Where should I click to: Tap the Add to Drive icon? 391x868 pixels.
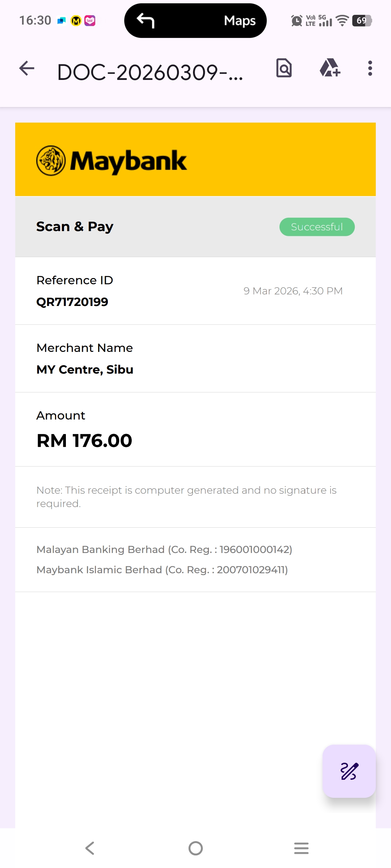(330, 68)
